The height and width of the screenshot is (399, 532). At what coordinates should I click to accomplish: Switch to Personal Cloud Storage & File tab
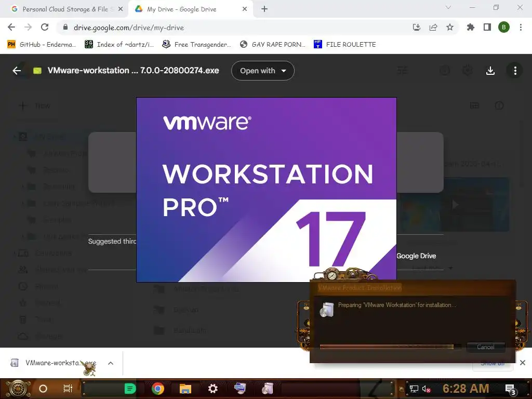coord(64,9)
